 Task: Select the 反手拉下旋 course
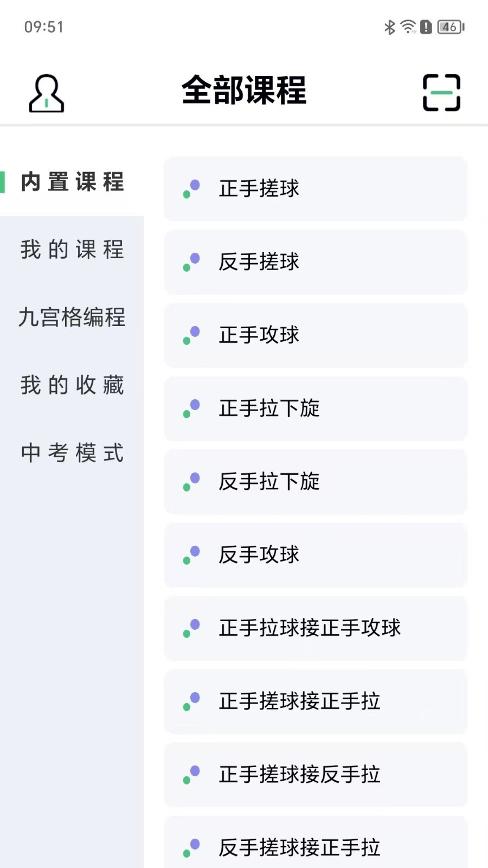[315, 482]
